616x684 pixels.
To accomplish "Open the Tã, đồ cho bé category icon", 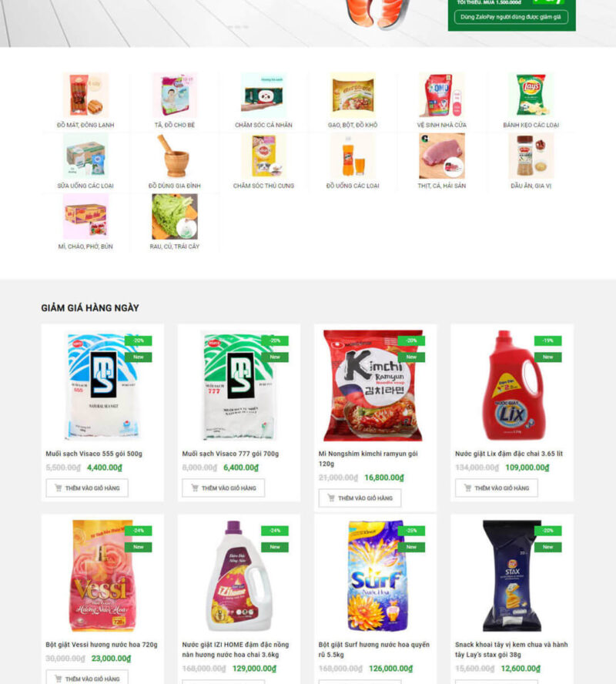I will point(174,95).
